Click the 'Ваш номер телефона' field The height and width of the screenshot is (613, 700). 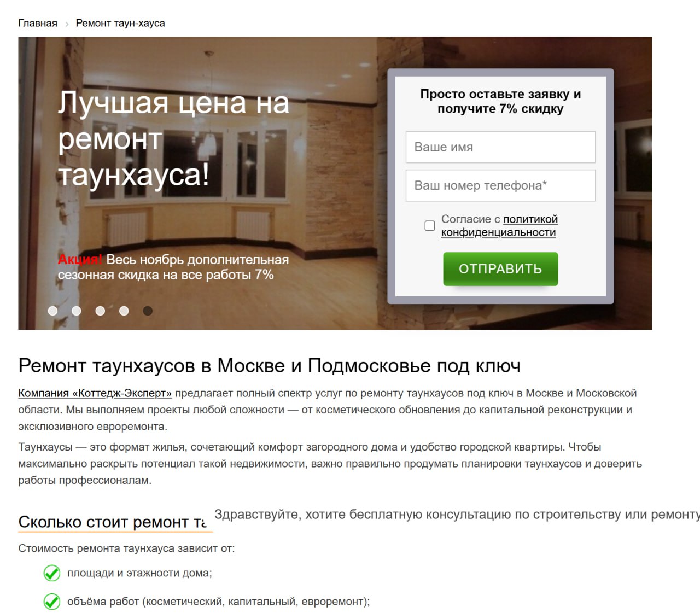[500, 185]
